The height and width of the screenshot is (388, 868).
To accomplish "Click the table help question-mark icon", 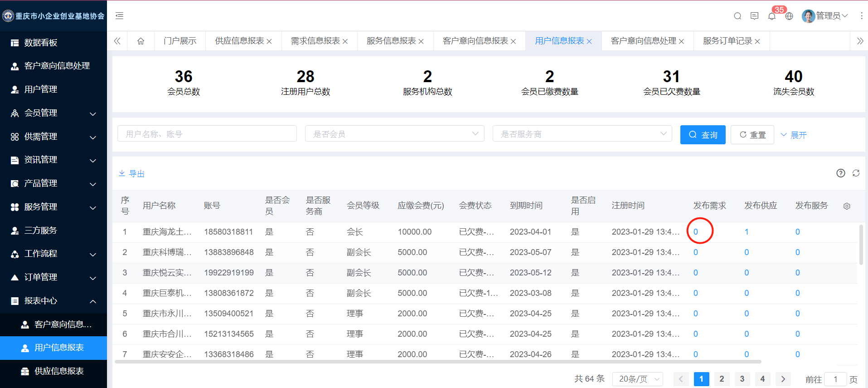I will click(x=841, y=173).
